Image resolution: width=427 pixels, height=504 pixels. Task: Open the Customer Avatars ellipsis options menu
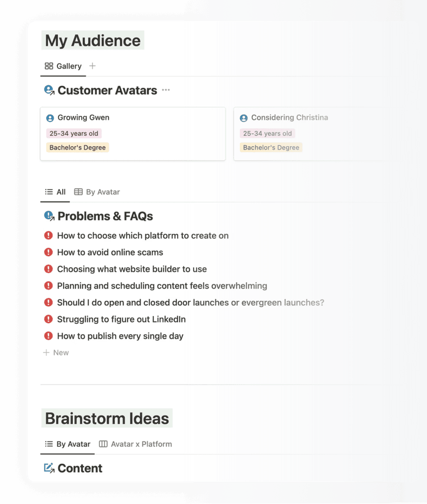click(166, 90)
